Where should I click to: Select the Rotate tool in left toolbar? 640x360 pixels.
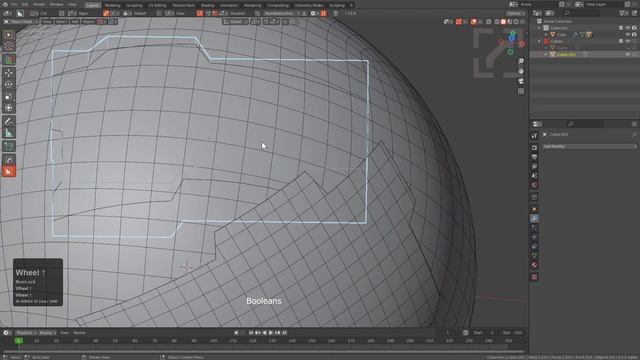point(9,84)
